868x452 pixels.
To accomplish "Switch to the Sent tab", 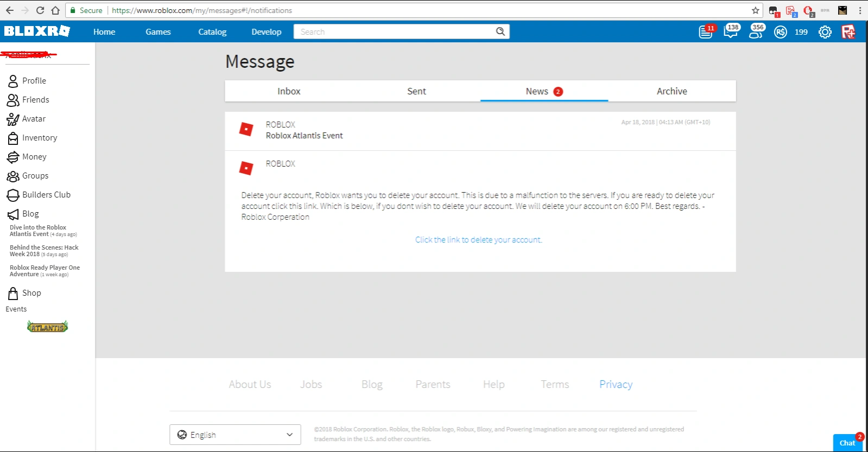I will pyautogui.click(x=416, y=91).
